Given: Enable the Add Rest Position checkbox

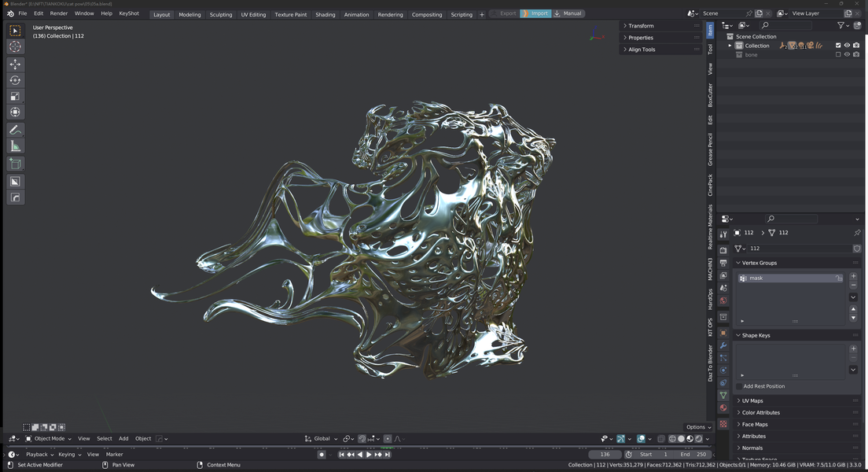Looking at the screenshot, I should tap(739, 386).
